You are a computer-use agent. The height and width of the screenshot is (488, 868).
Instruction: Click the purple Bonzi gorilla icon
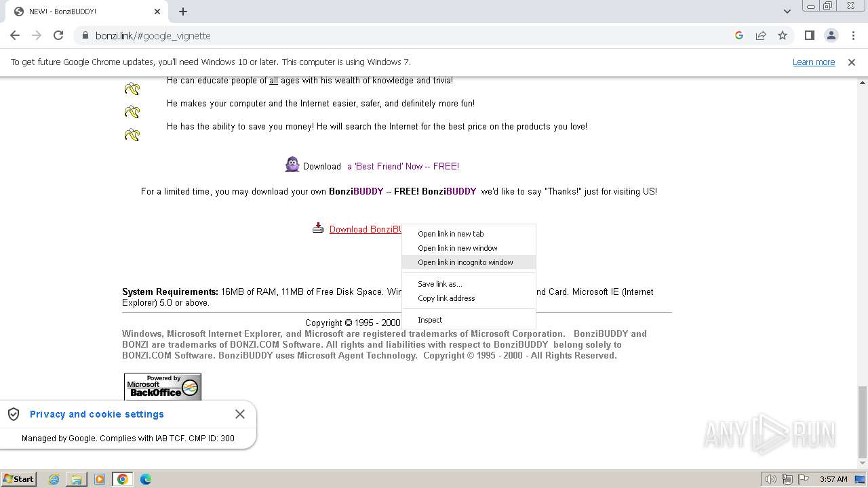292,165
